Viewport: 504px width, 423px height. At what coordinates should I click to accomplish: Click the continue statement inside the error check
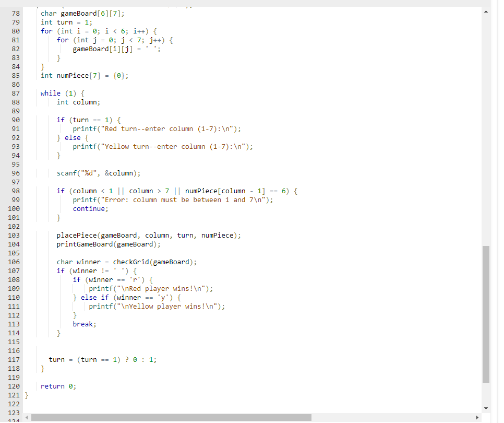(90, 208)
